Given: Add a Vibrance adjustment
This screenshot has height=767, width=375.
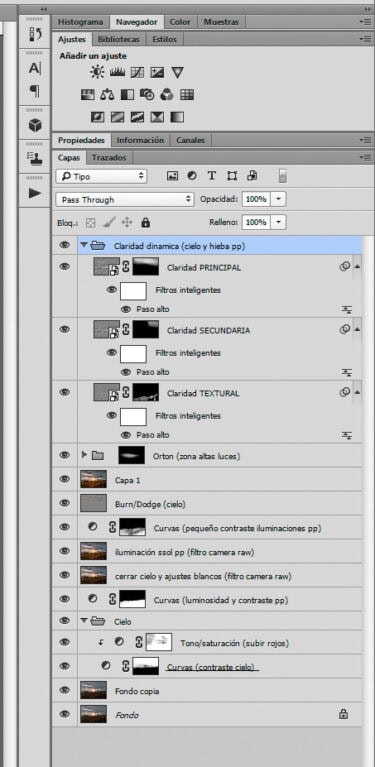Looking at the screenshot, I should point(177,73).
